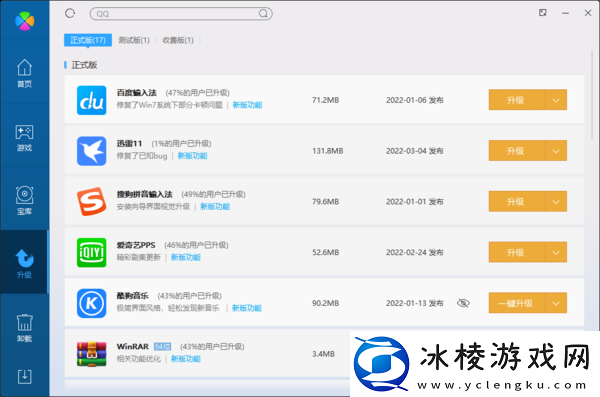Screen dimensions: 600x397
Task: Click the refresh icon beside search box
Action: (x=70, y=13)
